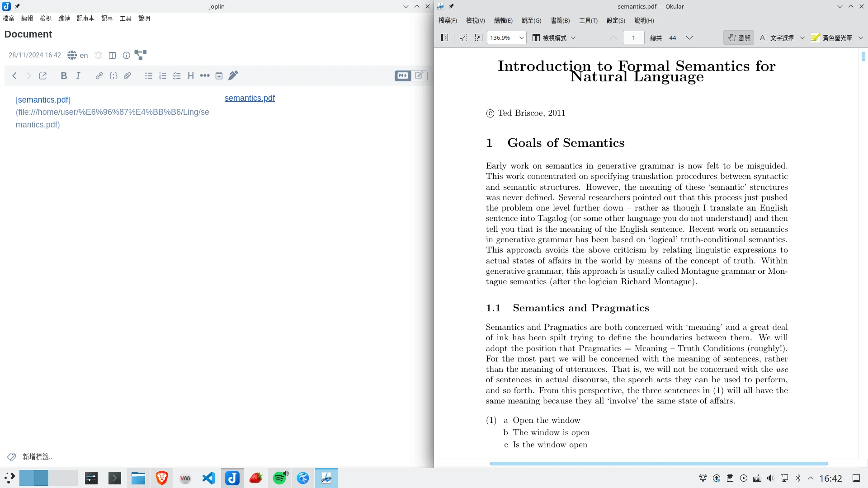The width and height of the screenshot is (868, 488).
Task: Click the italic formatting icon
Action: coord(78,76)
